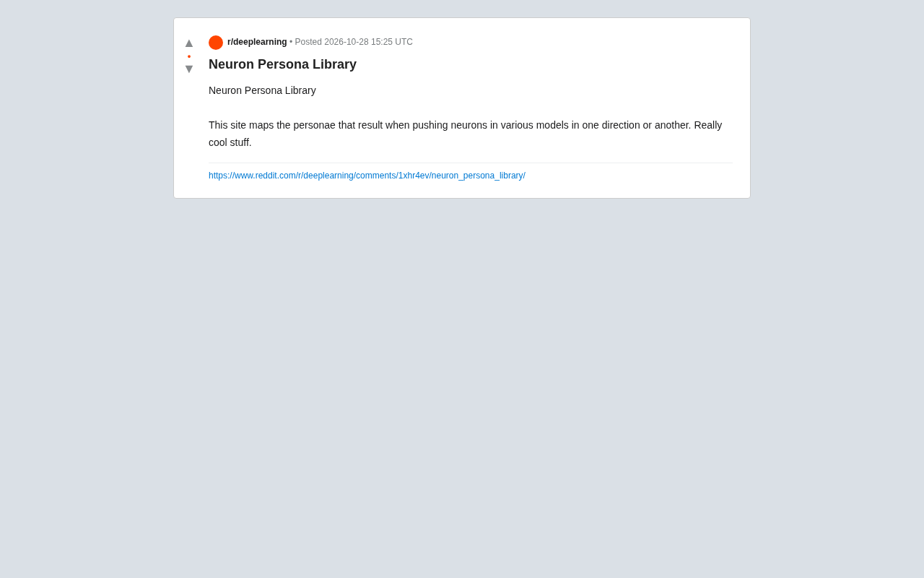The width and height of the screenshot is (924, 578).
Task: Click the Posted 2026-10-28 timestamp text
Action: tap(354, 42)
